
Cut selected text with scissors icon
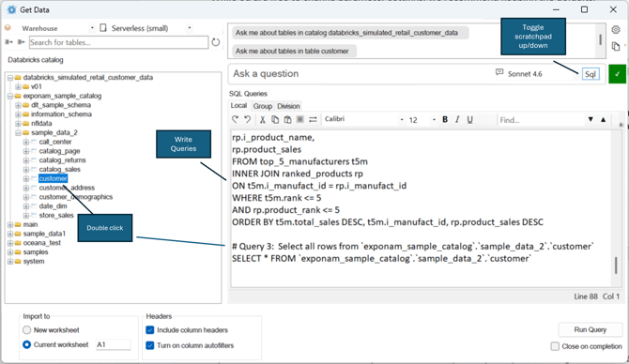pos(262,119)
